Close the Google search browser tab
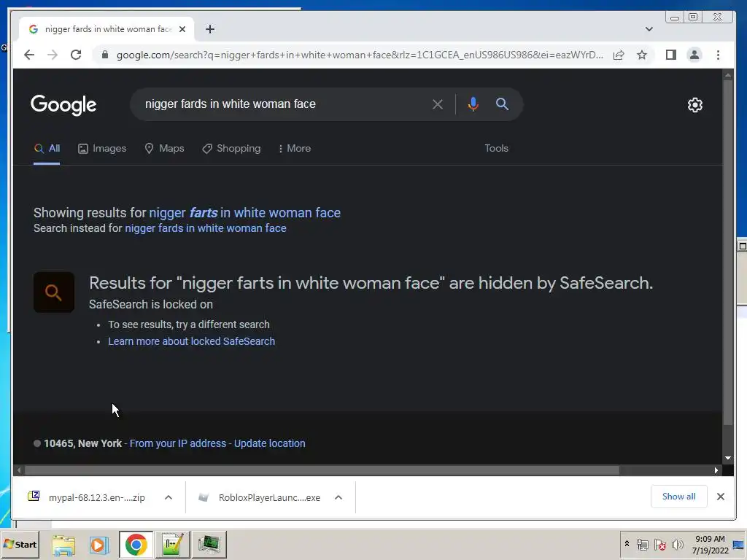747x560 pixels. click(x=182, y=29)
